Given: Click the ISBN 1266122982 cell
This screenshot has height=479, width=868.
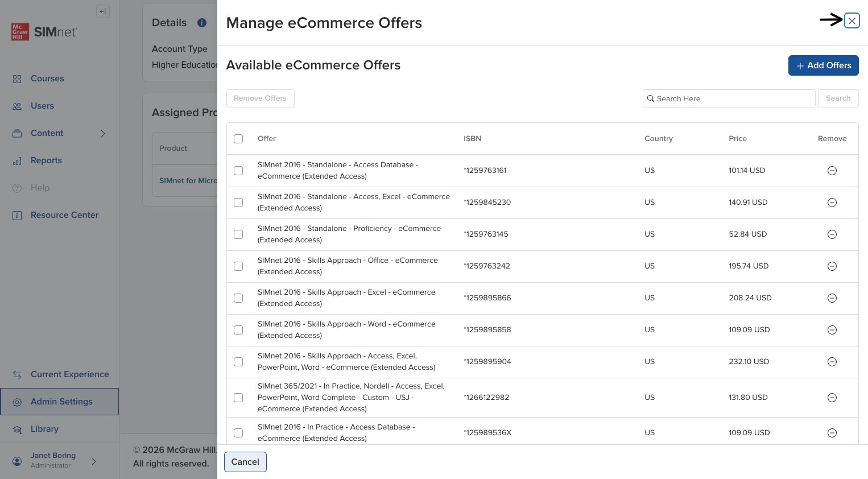Looking at the screenshot, I should 486,398.
